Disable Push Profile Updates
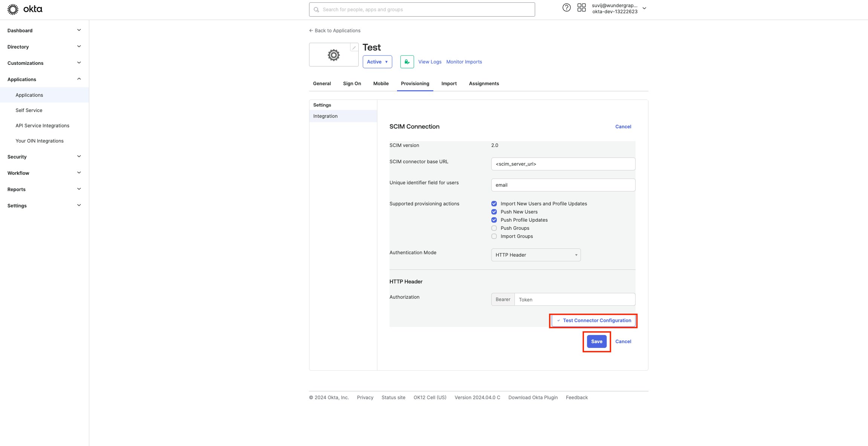Image resolution: width=868 pixels, height=446 pixels. coord(494,220)
